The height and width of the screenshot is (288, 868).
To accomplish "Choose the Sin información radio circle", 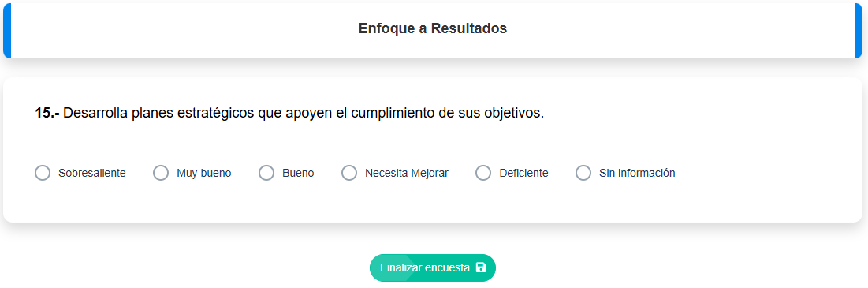I will tap(583, 173).
